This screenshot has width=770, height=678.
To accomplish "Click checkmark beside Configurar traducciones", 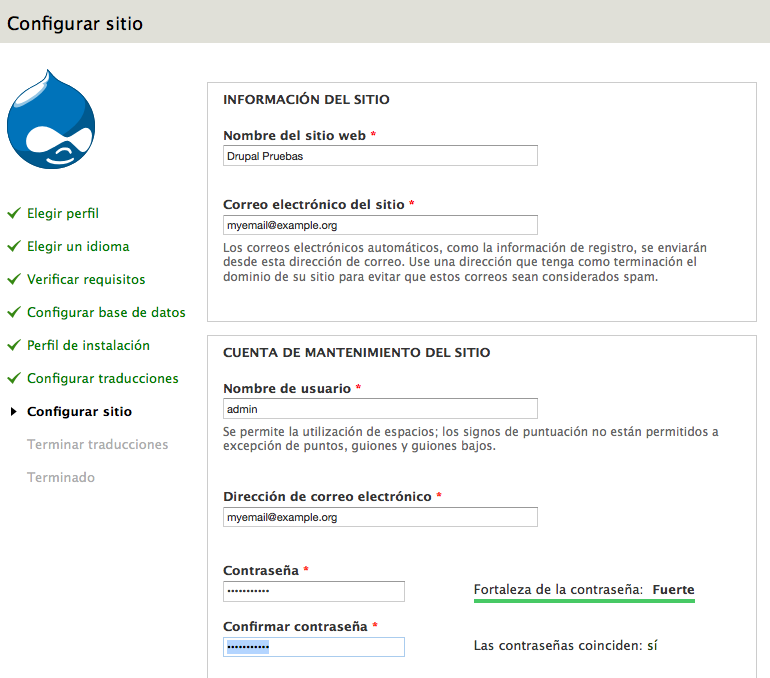I will pyautogui.click(x=13, y=379).
